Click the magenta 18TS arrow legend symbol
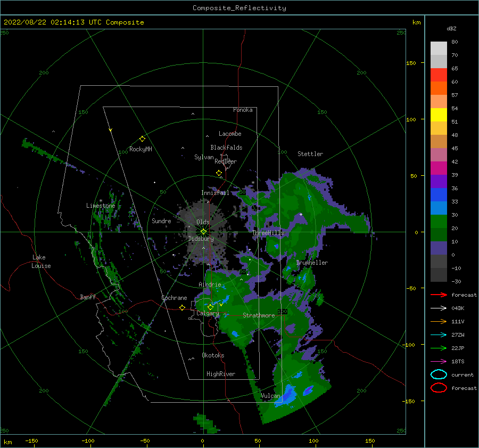Image resolution: width=479 pixels, height=448 pixels. pyautogui.click(x=439, y=362)
